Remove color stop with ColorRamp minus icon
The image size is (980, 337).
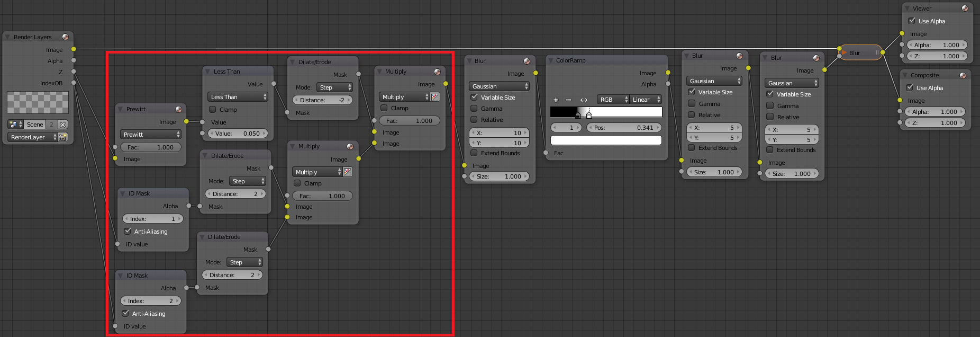coord(569,100)
